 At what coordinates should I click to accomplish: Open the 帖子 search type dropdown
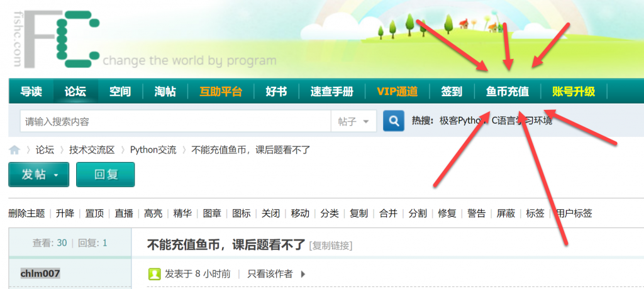pos(353,121)
